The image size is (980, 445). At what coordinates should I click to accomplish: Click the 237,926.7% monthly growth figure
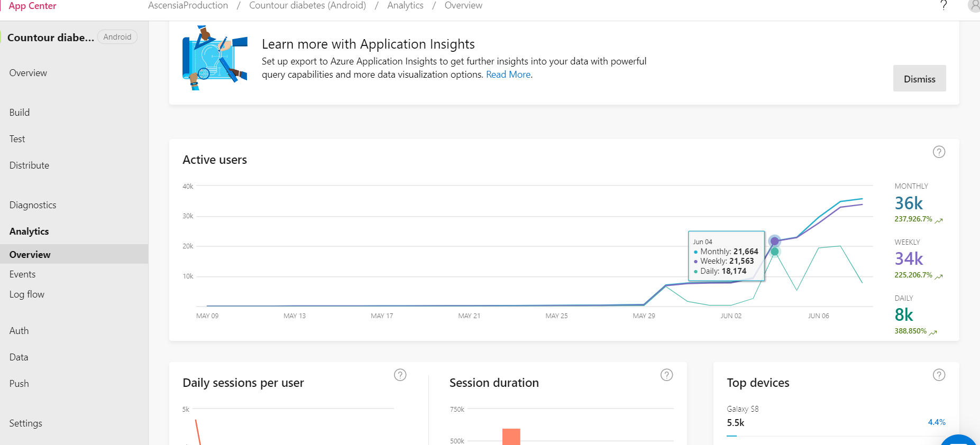pos(913,219)
